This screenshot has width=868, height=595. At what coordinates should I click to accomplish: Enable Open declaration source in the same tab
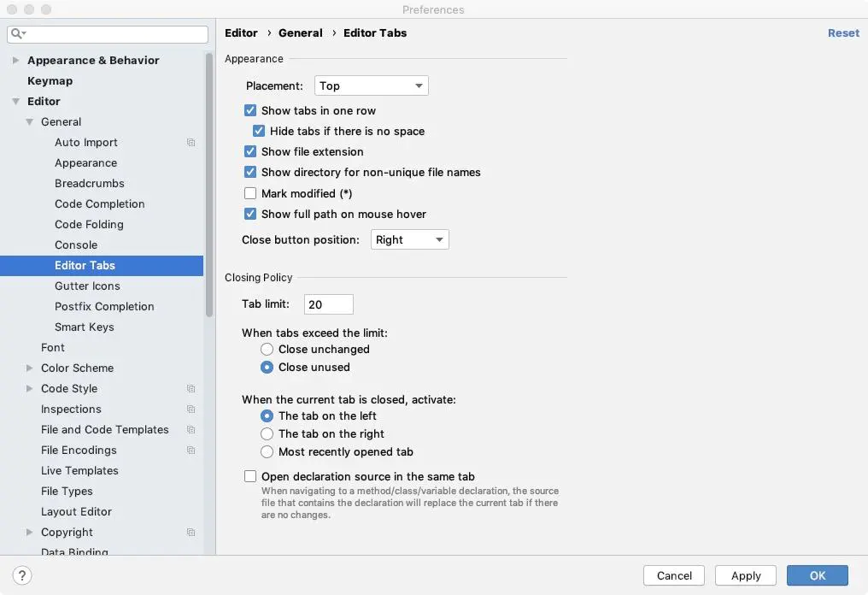[x=250, y=476]
